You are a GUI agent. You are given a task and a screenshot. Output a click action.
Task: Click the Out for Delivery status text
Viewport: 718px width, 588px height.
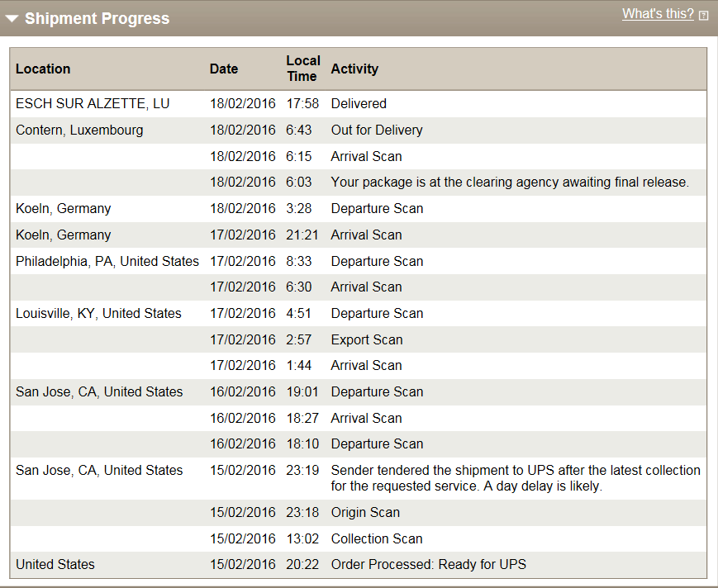click(376, 130)
